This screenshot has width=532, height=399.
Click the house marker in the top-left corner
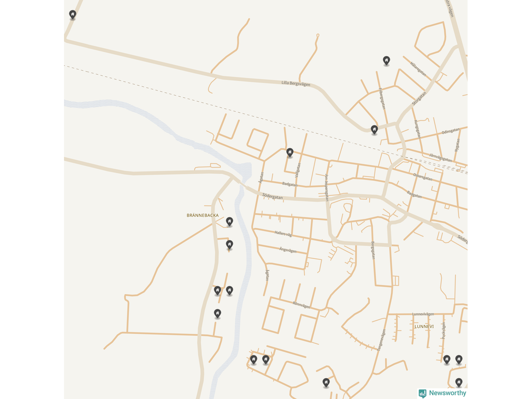click(73, 15)
